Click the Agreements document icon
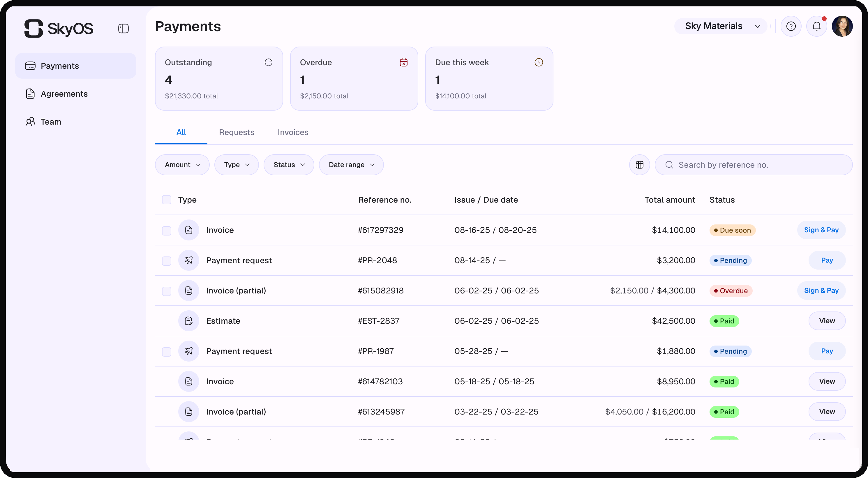Image resolution: width=868 pixels, height=478 pixels. [x=30, y=94]
